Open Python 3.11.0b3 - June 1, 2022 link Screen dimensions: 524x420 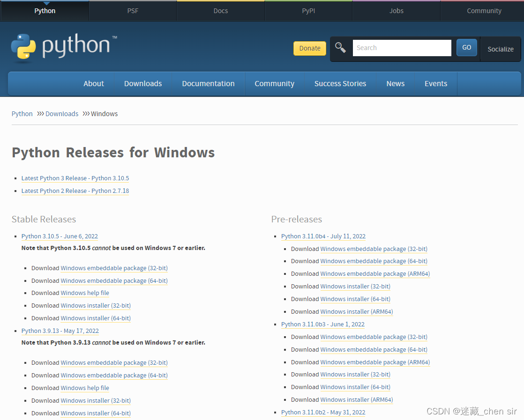click(323, 324)
